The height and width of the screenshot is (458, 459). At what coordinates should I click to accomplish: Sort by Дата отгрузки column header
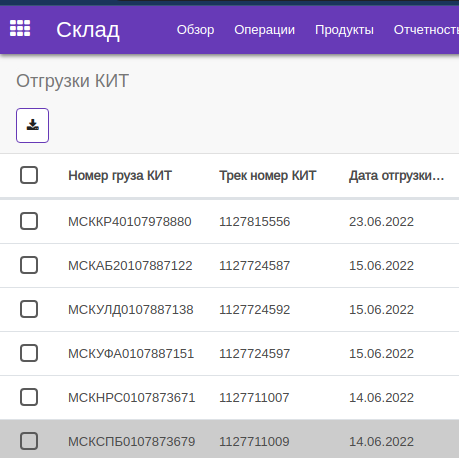397,175
